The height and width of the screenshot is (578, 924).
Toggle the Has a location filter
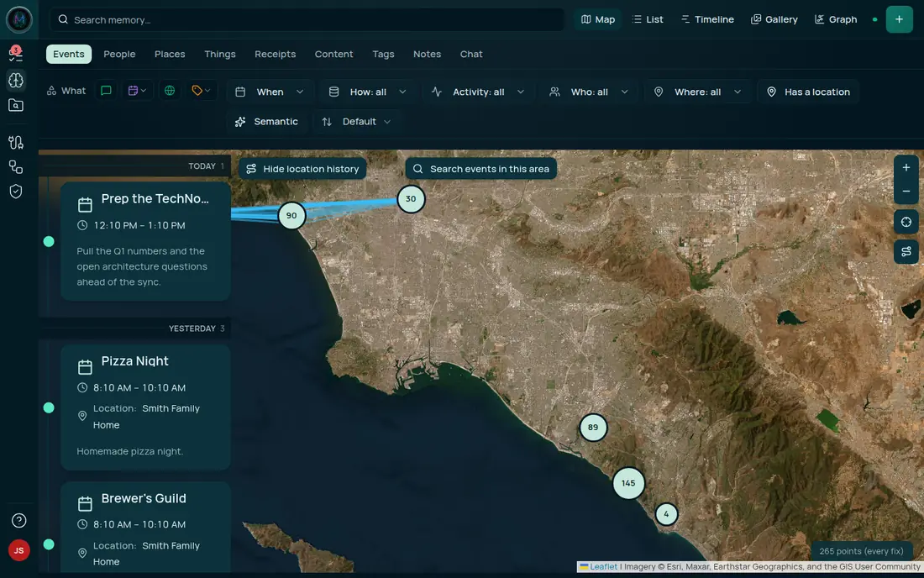point(808,92)
